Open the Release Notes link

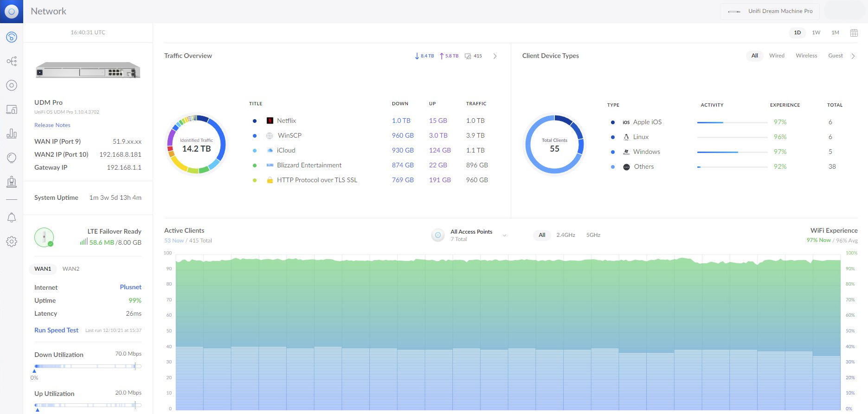(x=52, y=125)
